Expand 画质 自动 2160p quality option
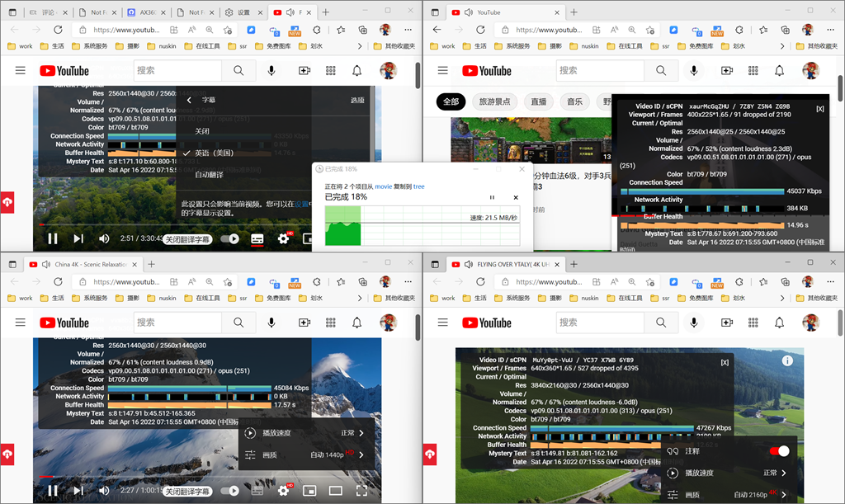Image resolution: width=845 pixels, height=504 pixels. pyautogui.click(x=729, y=494)
